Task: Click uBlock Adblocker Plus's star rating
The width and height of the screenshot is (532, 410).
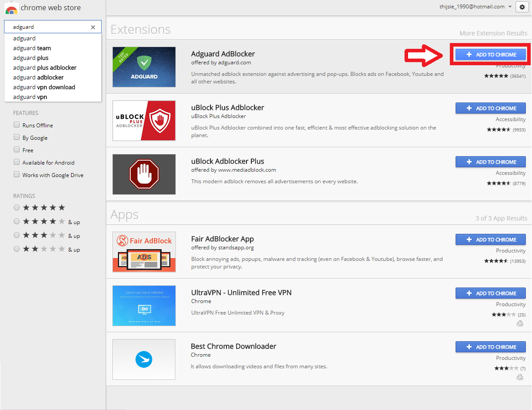Action: click(498, 183)
